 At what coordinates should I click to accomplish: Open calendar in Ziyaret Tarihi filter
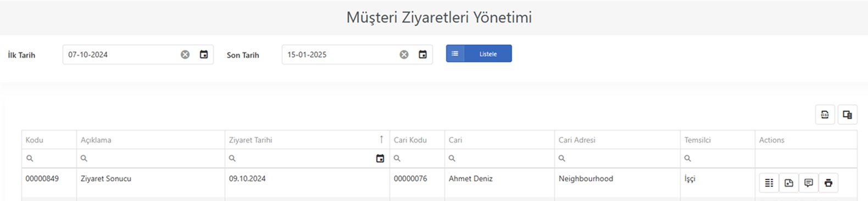pos(380,159)
